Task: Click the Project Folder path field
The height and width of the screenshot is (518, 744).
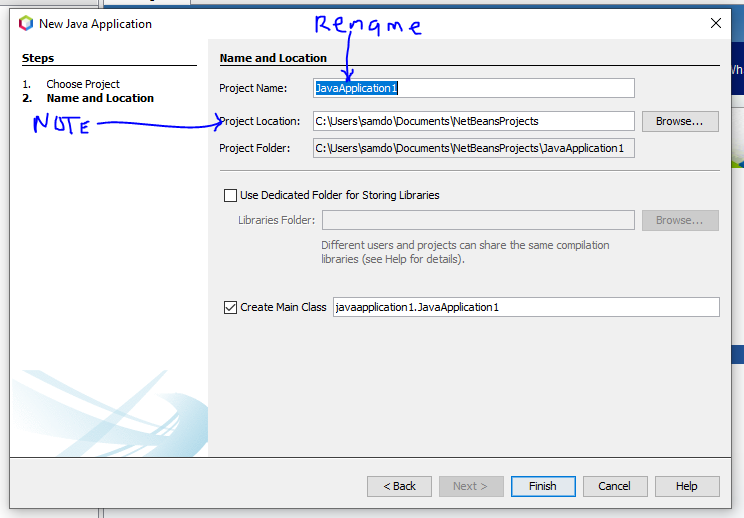Action: pos(474,148)
